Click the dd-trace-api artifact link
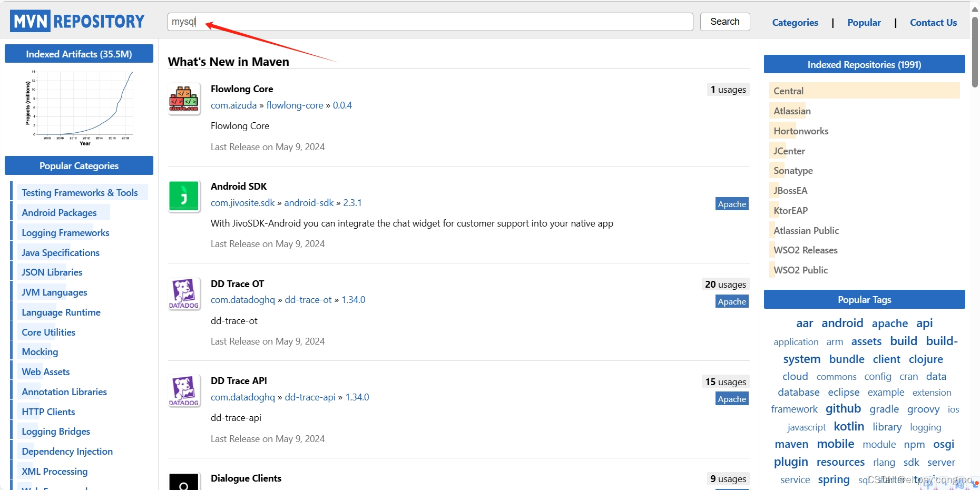 [310, 397]
